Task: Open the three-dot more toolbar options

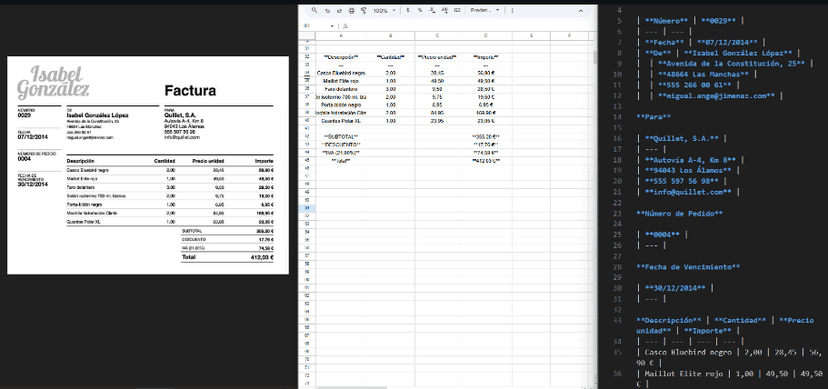Action: pos(512,11)
